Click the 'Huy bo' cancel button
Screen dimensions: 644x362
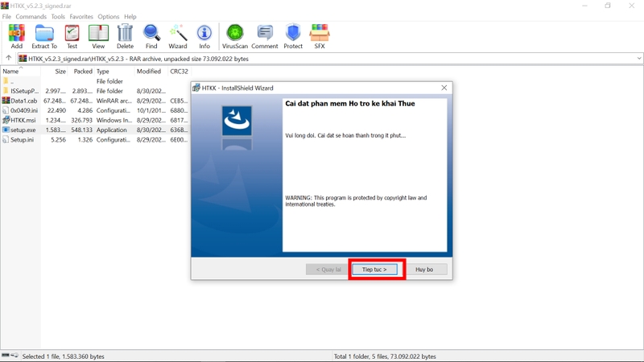point(424,269)
